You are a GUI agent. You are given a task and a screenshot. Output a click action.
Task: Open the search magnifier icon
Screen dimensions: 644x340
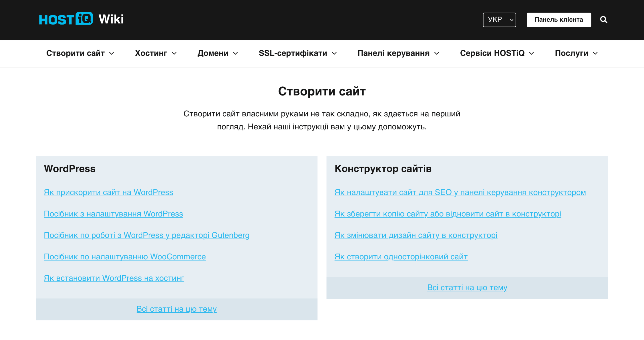coord(603,20)
